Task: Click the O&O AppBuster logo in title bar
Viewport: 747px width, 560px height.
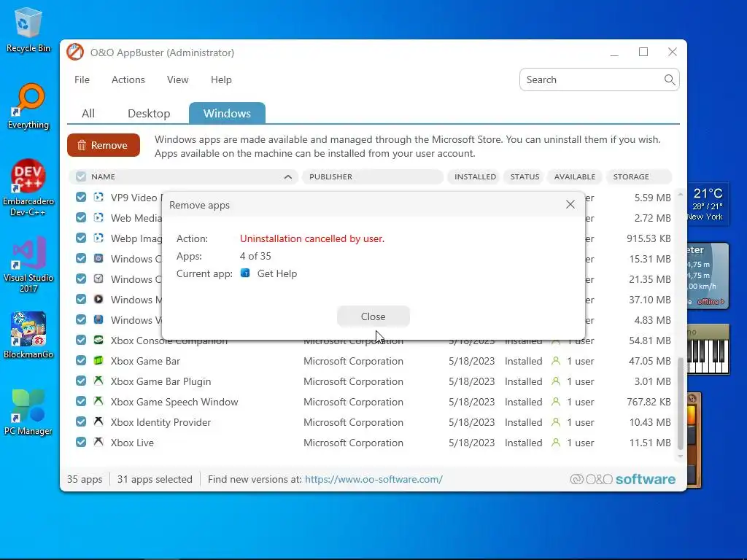Action: [x=75, y=52]
